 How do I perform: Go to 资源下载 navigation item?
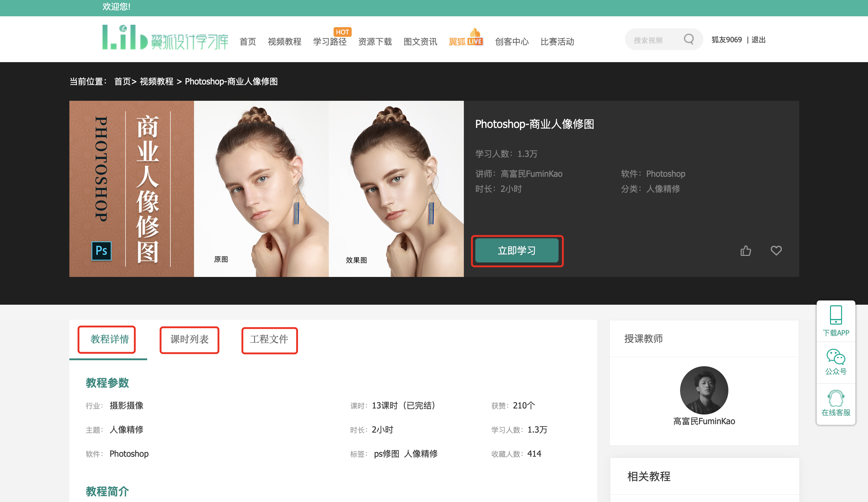point(375,42)
